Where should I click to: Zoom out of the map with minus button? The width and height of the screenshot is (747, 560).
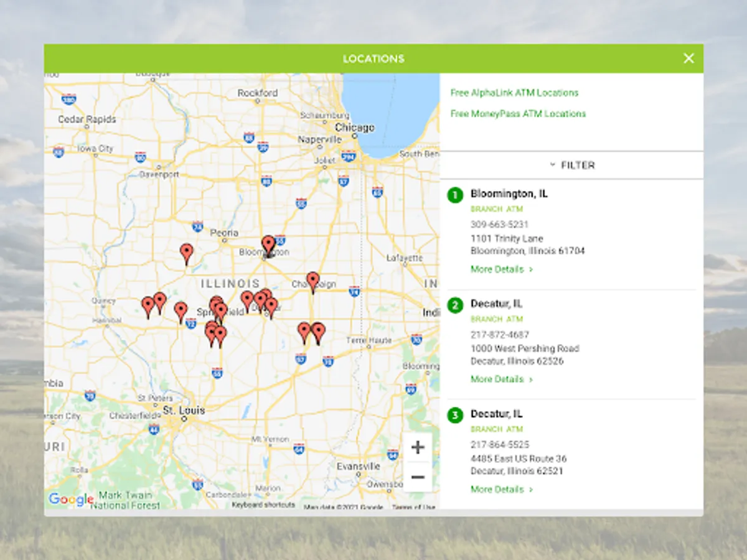[418, 477]
